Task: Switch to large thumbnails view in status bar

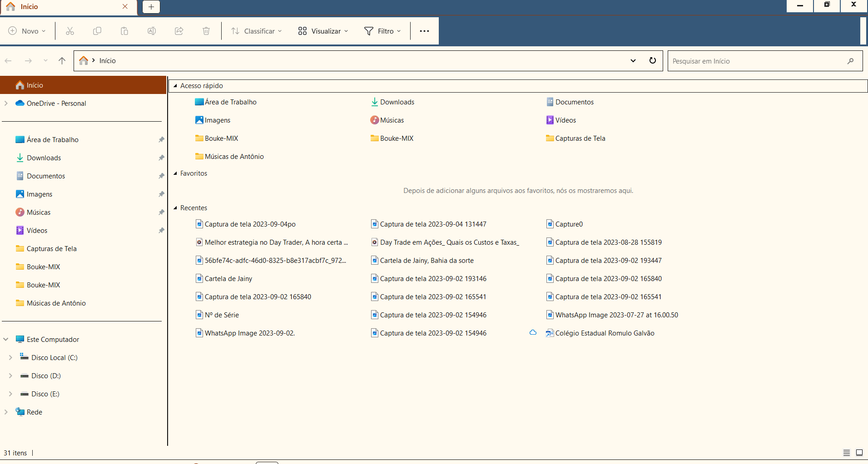Action: (x=859, y=453)
